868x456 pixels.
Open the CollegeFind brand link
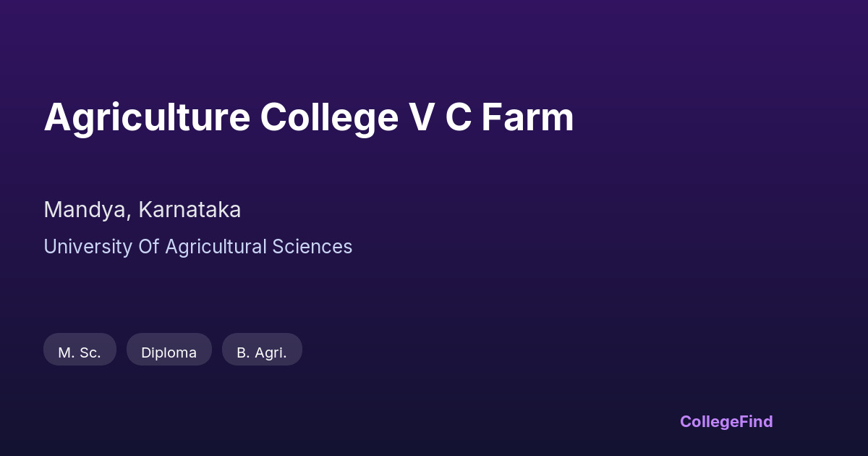click(x=726, y=421)
